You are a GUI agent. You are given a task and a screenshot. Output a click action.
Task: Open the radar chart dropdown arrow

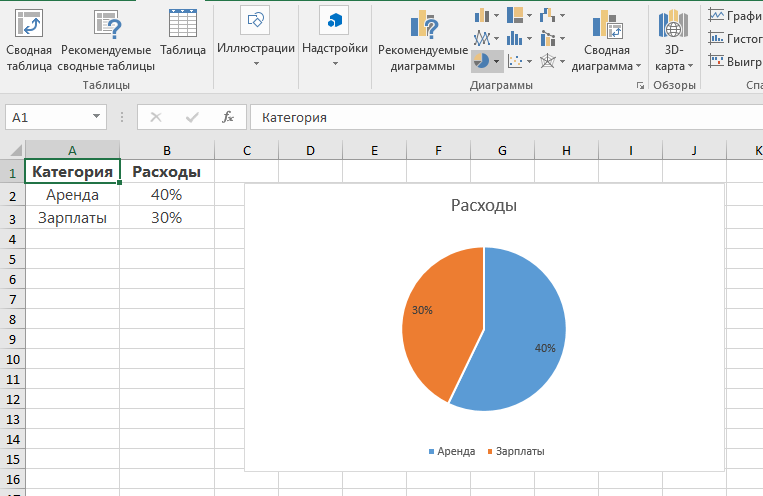point(563,61)
